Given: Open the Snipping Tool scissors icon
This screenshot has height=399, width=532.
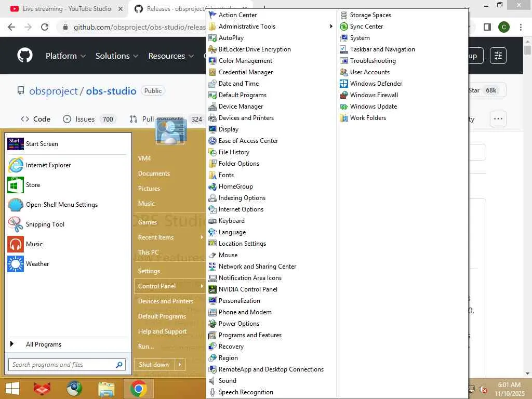Looking at the screenshot, I should 16,224.
